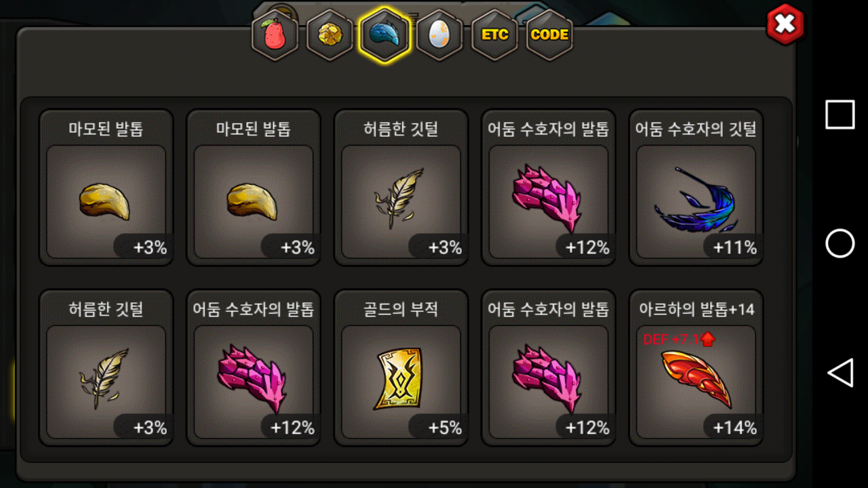Select the 아르하의 발톱+14 red claw item
Screen dimensions: 868x488
pyautogui.click(x=696, y=367)
